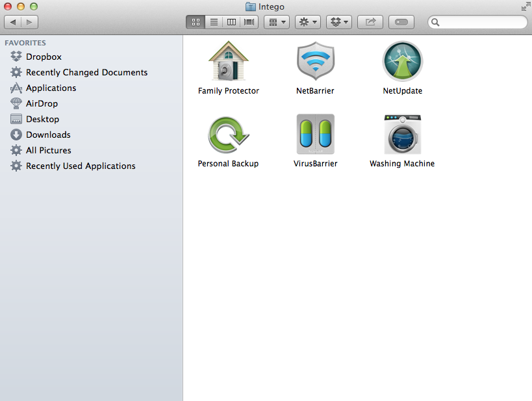This screenshot has width=532, height=401.
Task: Open the Family Protector app icon
Action: click(229, 61)
